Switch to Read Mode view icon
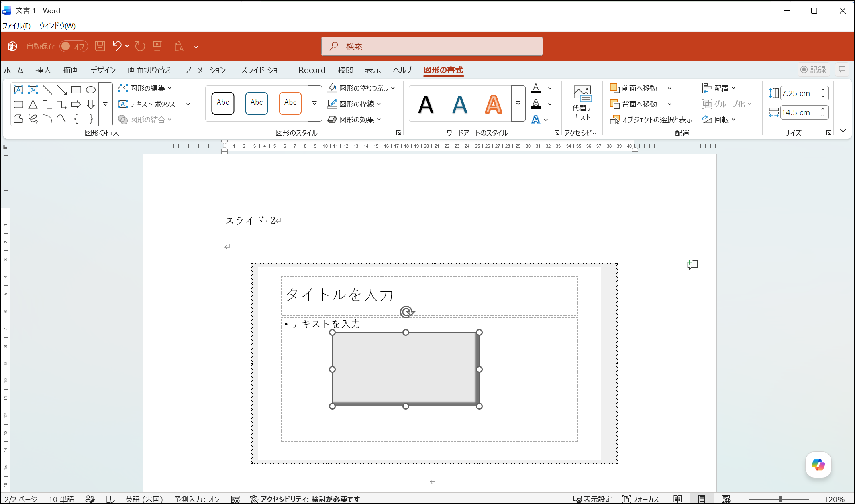The width and height of the screenshot is (855, 504). click(x=677, y=499)
